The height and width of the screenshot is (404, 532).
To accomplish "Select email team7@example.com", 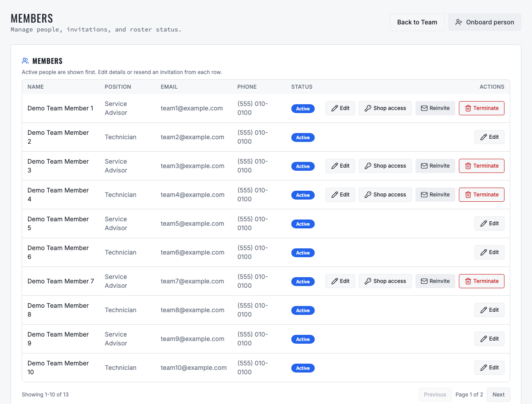I will pos(192,281).
